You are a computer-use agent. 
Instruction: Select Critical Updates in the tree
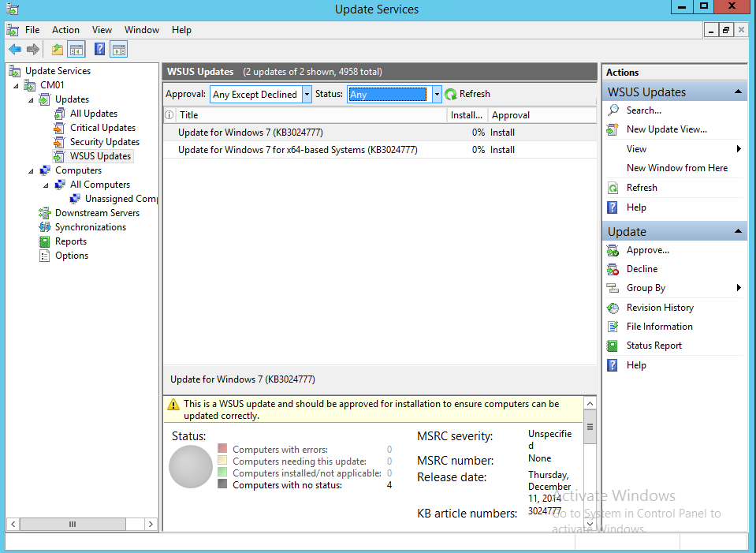(x=102, y=128)
